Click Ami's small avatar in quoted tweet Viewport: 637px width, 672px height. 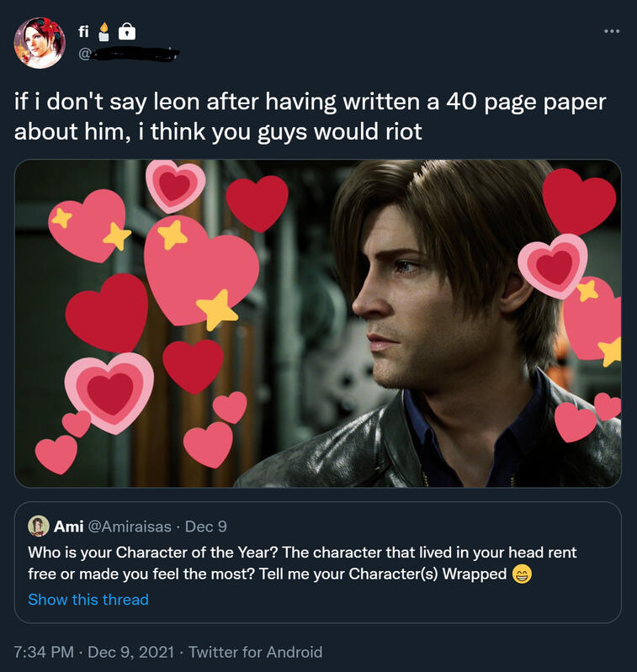pos(38,526)
